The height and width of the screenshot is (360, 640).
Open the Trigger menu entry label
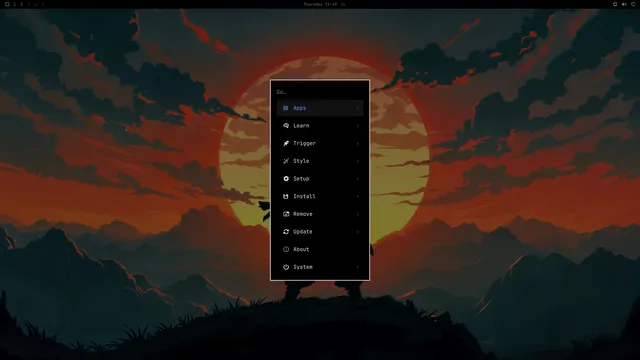[304, 143]
